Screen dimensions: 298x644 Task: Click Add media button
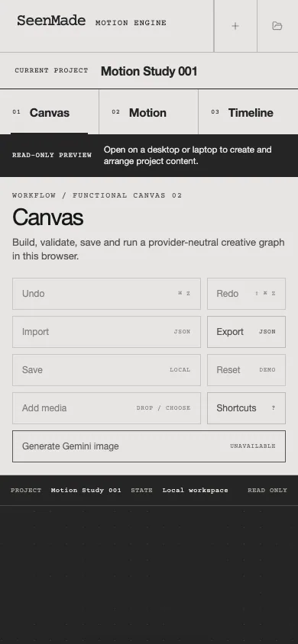pos(106,408)
